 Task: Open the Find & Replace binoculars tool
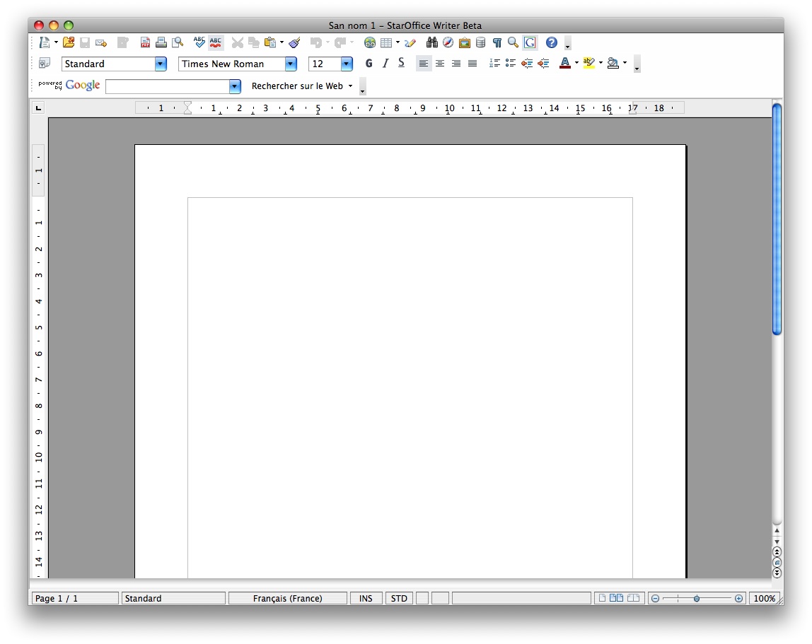432,42
